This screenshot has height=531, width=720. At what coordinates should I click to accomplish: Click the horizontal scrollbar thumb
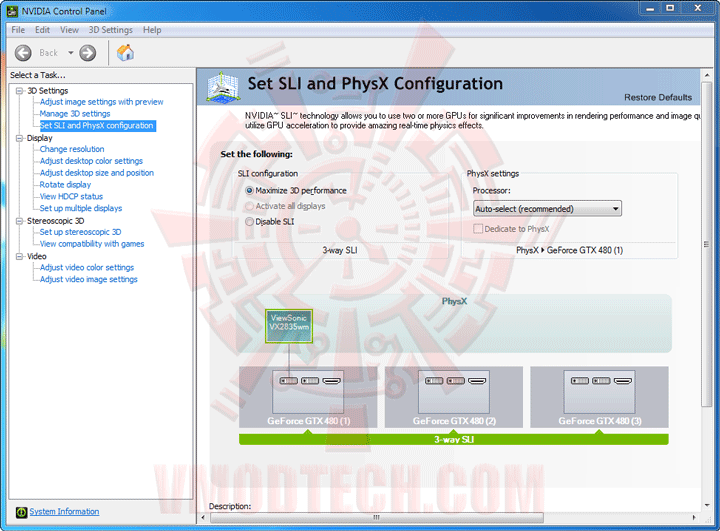pos(377,518)
